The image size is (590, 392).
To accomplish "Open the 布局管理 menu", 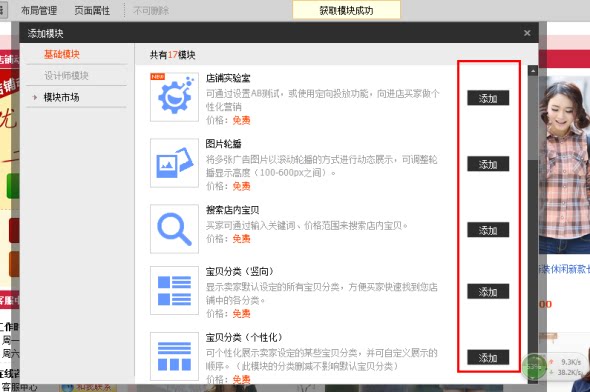I will [x=39, y=11].
